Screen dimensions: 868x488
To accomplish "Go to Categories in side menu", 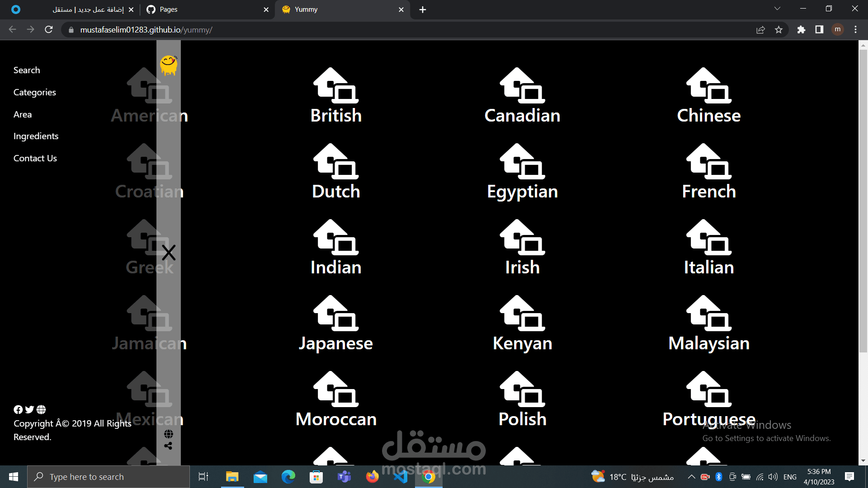I will click(x=35, y=92).
